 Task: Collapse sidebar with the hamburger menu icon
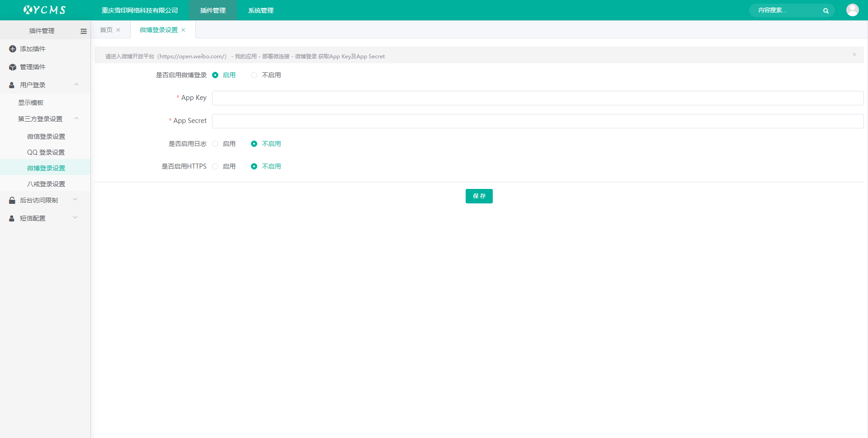point(84,31)
